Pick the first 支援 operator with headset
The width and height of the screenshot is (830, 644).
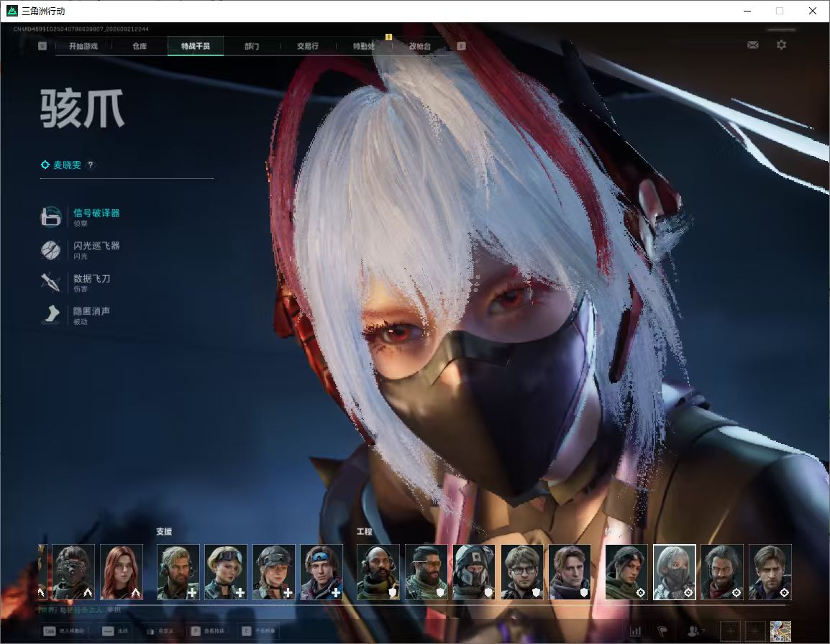(x=178, y=572)
